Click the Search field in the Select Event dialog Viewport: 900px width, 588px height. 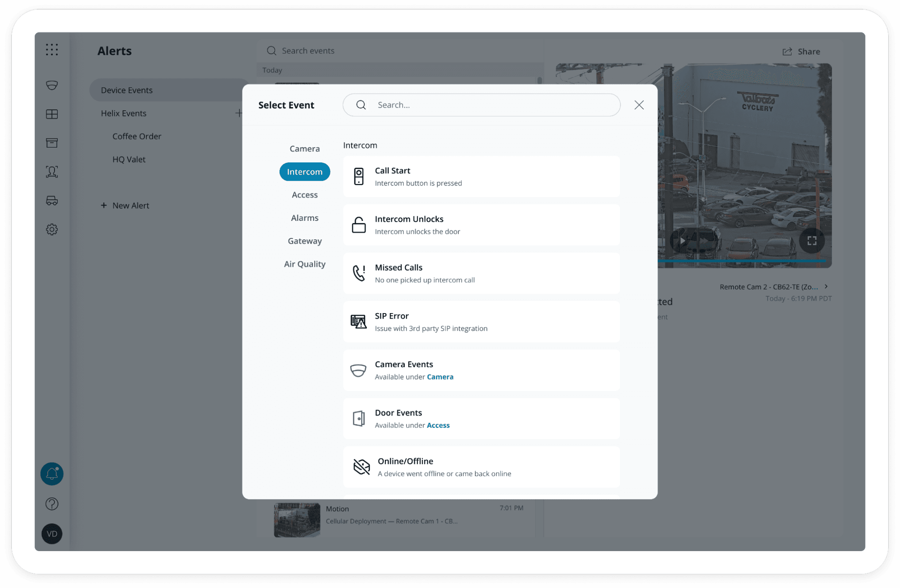[x=481, y=105]
